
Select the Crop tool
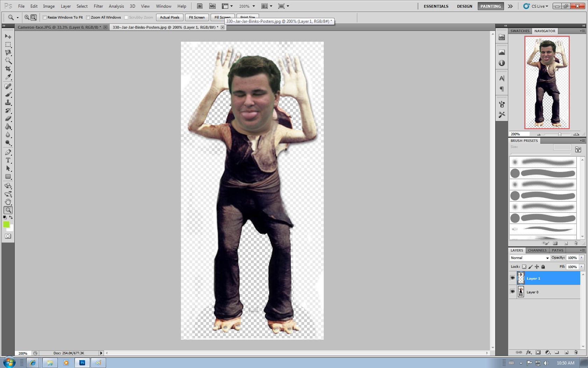coord(8,69)
